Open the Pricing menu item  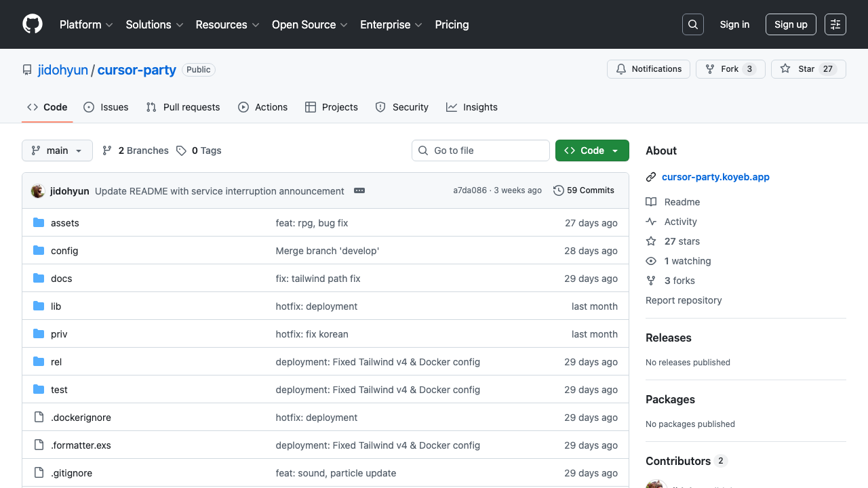(452, 25)
